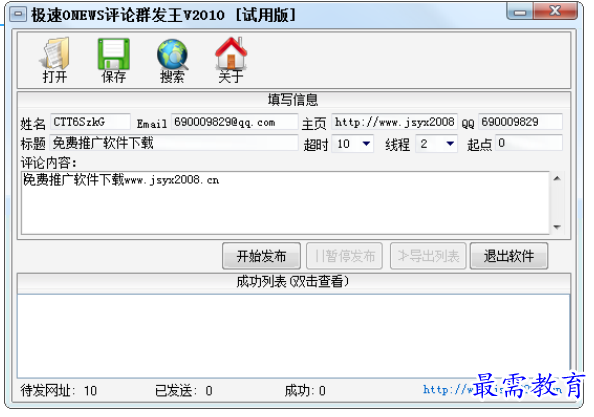Open the http:// link in status bar
The width and height of the screenshot is (594, 417).
[492, 389]
